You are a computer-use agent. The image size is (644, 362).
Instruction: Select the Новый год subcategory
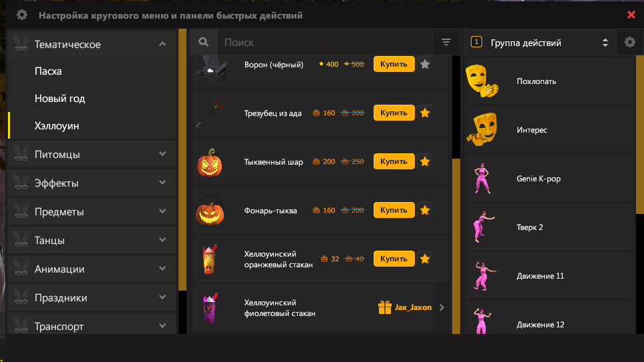pos(92,98)
